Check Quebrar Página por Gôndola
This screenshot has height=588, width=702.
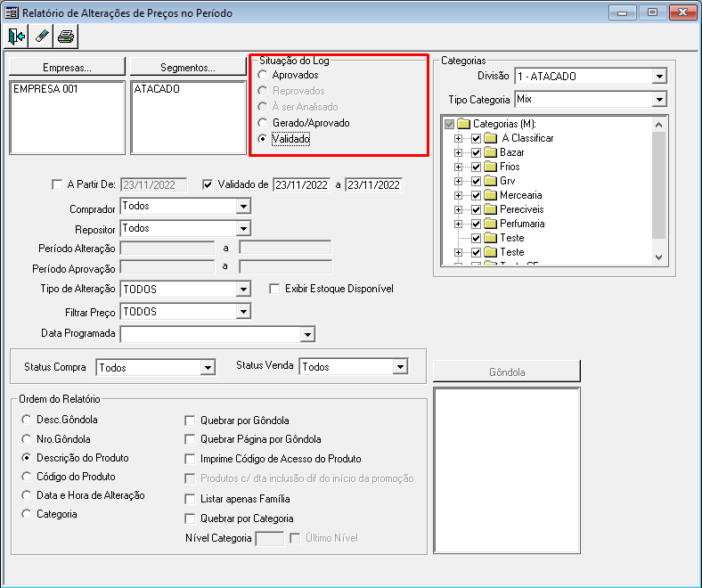[x=190, y=439]
